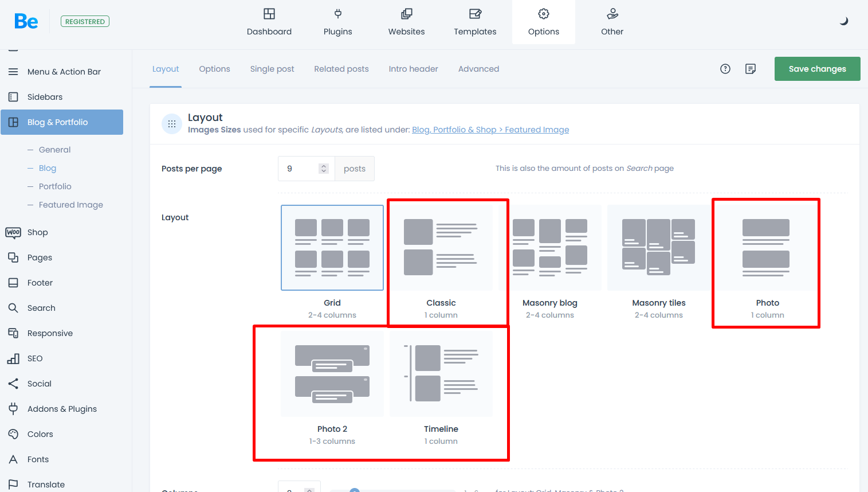
Task: Click the SEO bar chart icon
Action: [13, 358]
